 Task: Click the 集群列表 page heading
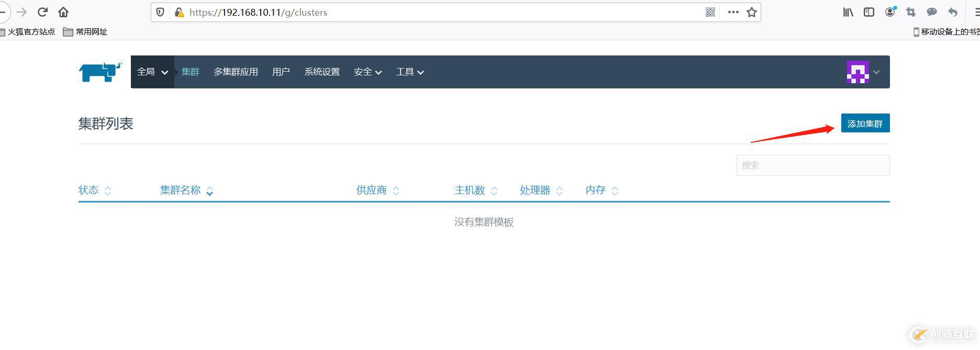pos(106,123)
